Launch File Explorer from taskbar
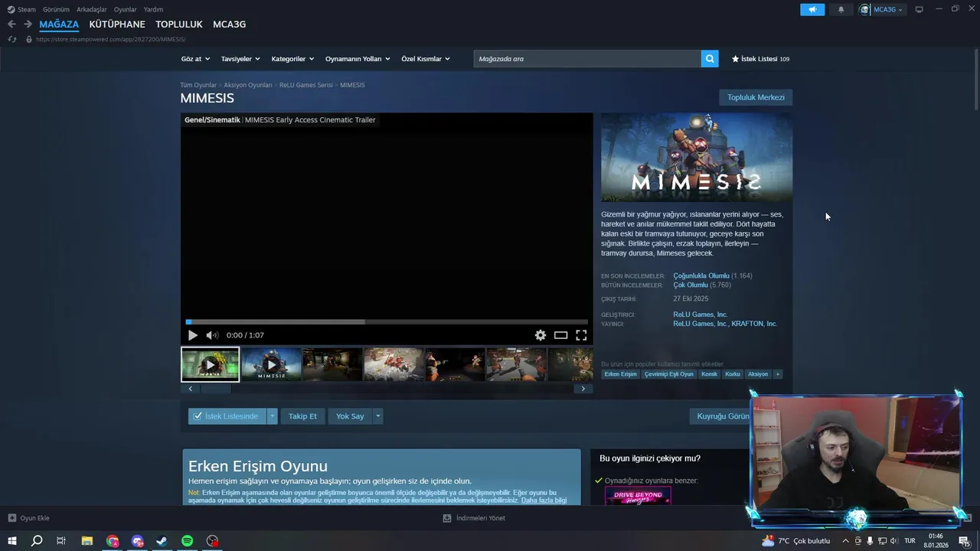Image resolution: width=980 pixels, height=551 pixels. pyautogui.click(x=87, y=541)
